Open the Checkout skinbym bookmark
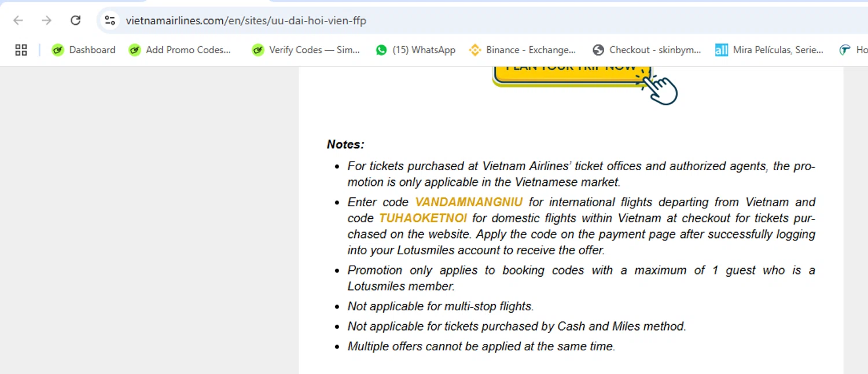 click(647, 50)
